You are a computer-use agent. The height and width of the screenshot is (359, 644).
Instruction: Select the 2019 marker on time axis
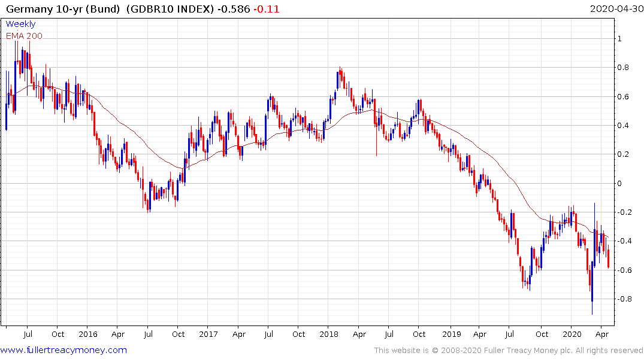451,334
